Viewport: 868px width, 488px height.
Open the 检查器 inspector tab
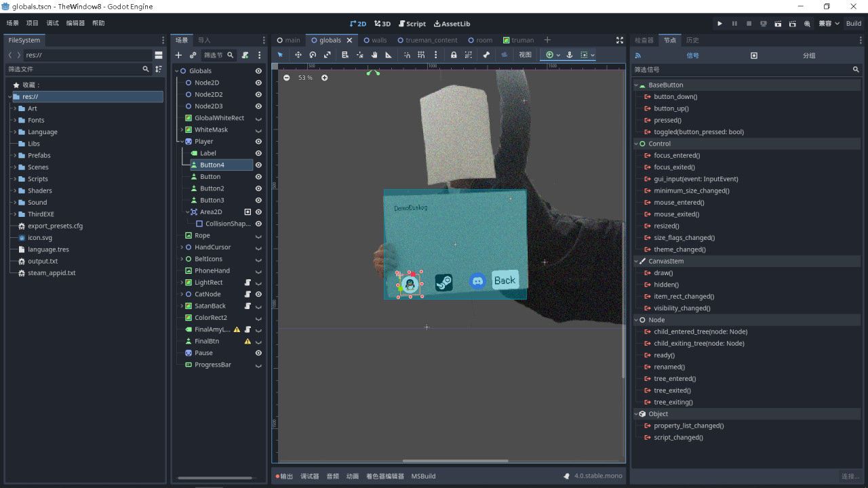[x=644, y=40]
